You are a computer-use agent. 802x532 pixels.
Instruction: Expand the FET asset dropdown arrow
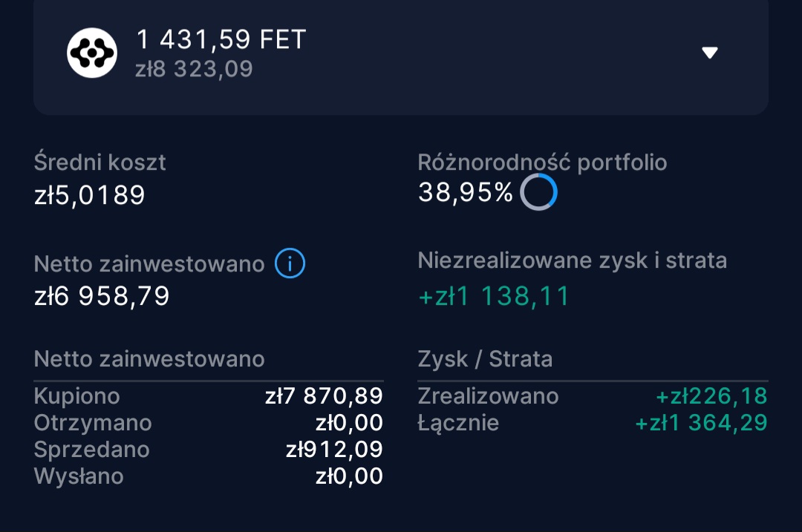tap(710, 53)
